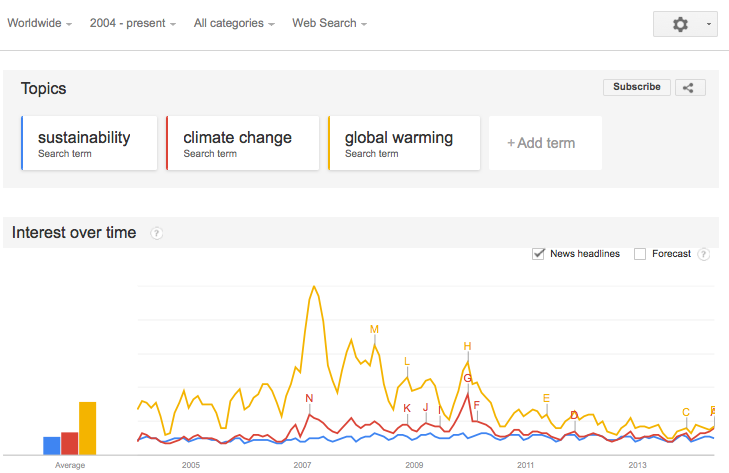The height and width of the screenshot is (473, 729).
Task: Uncheck the News headlines checkbox
Action: click(538, 254)
